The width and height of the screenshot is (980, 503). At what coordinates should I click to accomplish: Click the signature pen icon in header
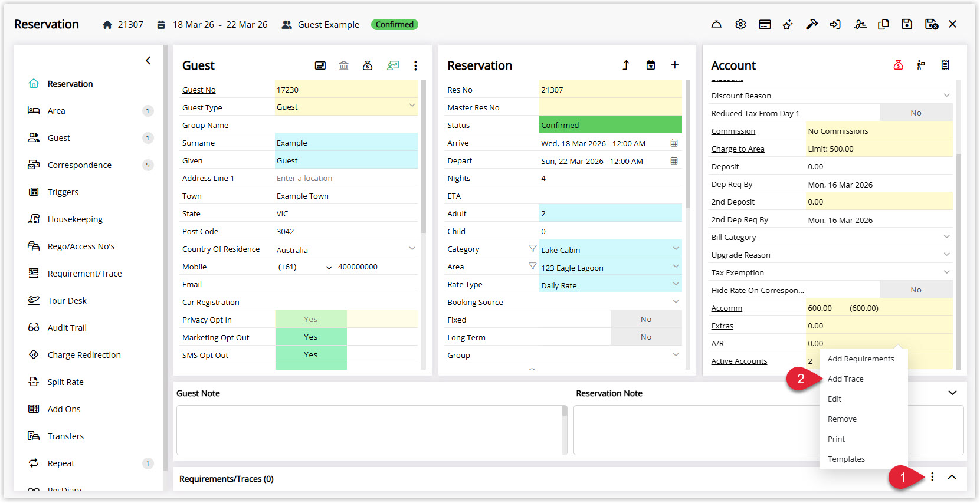860,24
